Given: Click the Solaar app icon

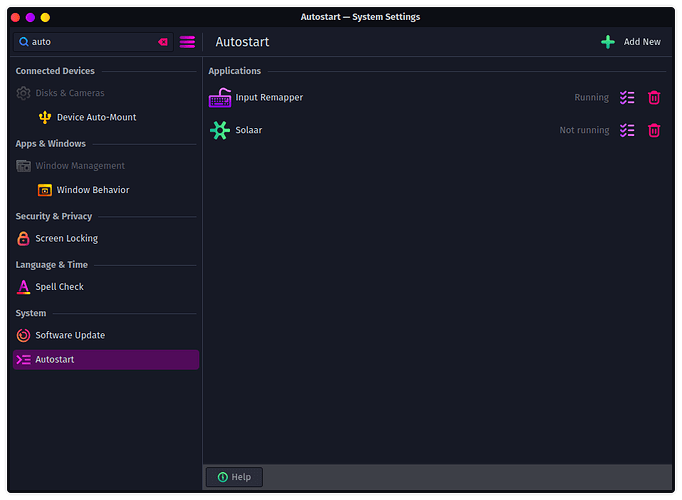Looking at the screenshot, I should coord(220,130).
